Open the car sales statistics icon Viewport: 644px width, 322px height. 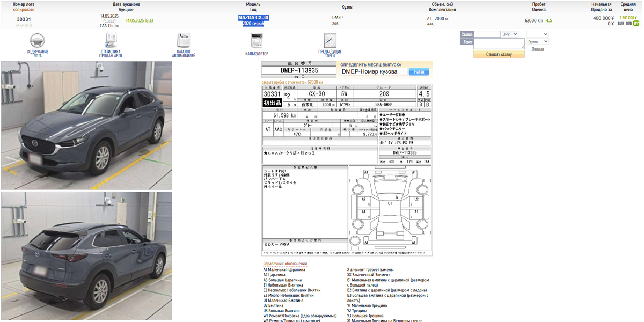[x=111, y=41]
